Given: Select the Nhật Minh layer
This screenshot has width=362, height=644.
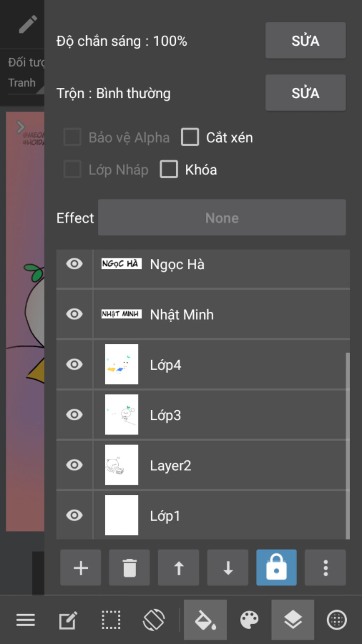Looking at the screenshot, I should point(212,314).
